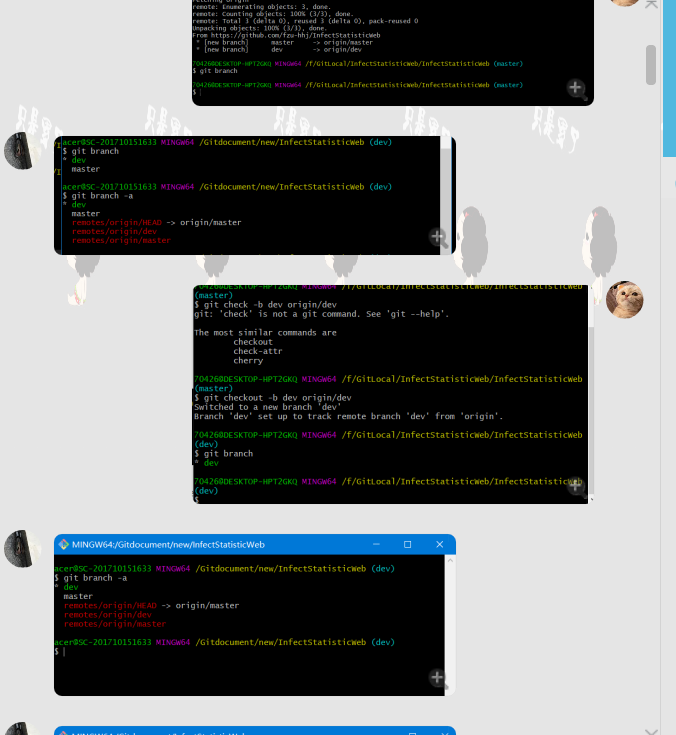This screenshot has height=735, width=676.
Task: Open acer's git branch -a screenshot
Action: coord(255,195)
